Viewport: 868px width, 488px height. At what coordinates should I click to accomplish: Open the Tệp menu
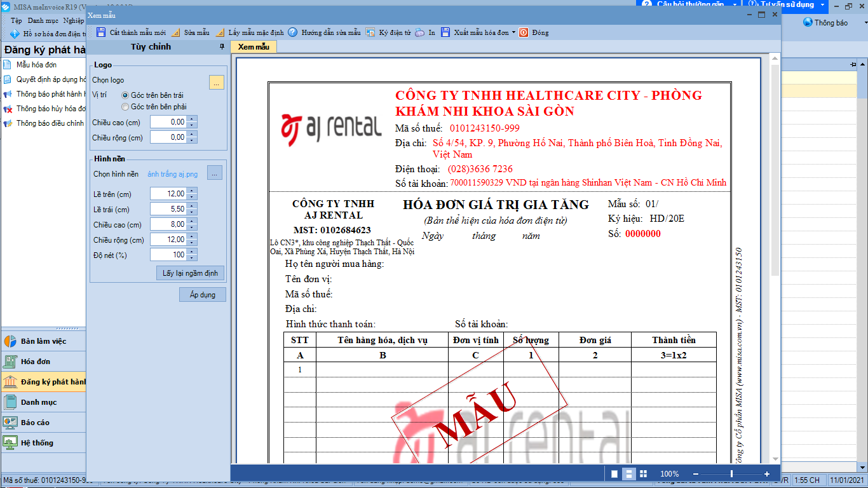[x=17, y=20]
